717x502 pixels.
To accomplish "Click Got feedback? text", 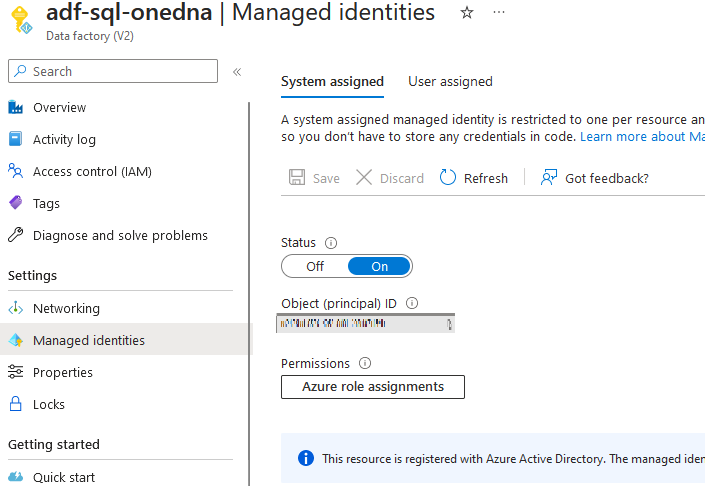I will [607, 178].
